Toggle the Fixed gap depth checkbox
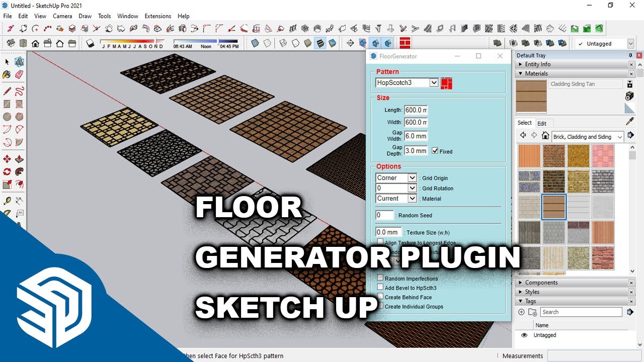This screenshot has height=362, width=644. click(435, 151)
